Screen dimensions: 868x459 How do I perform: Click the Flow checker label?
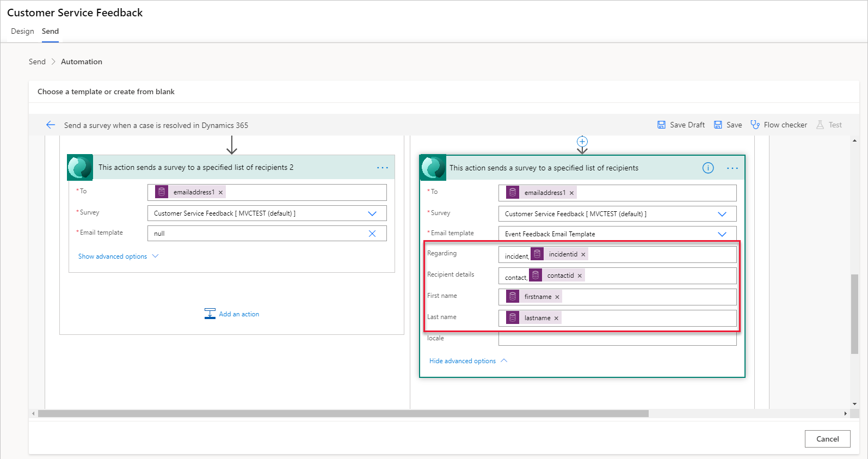tap(785, 125)
